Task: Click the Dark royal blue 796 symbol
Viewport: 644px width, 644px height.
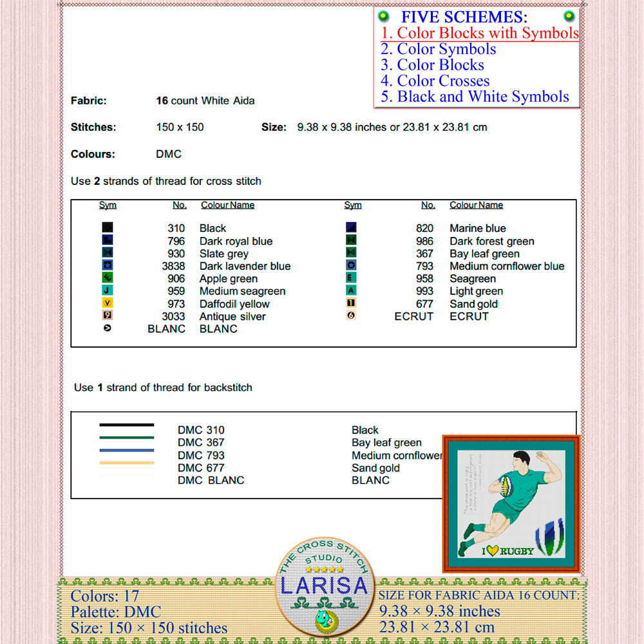Action: (107, 240)
